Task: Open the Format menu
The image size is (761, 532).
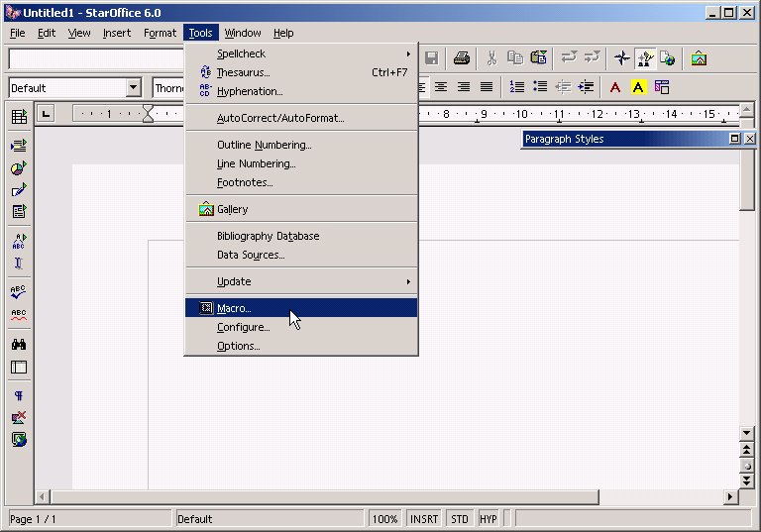Action: tap(160, 33)
